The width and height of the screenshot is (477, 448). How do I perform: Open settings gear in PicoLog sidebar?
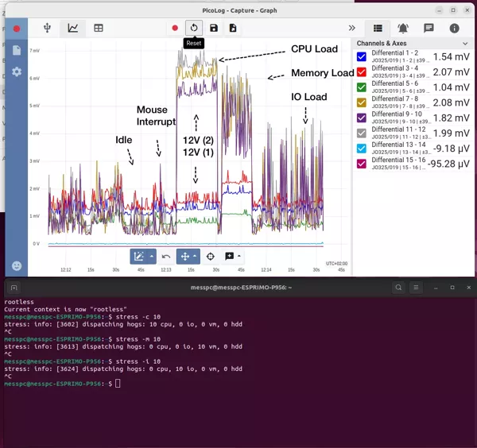click(17, 71)
